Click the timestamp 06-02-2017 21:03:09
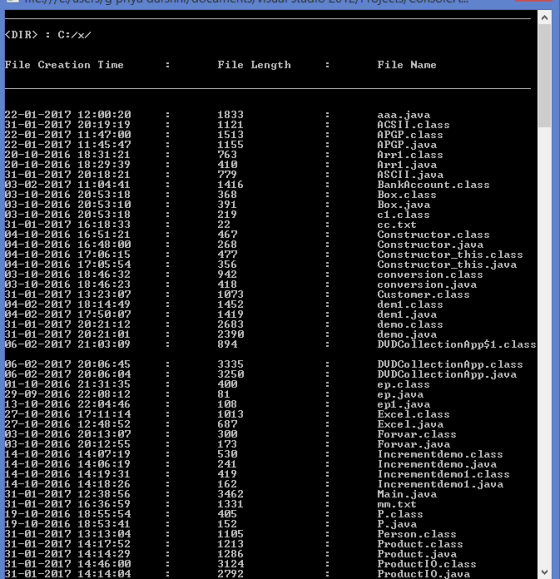This screenshot has width=560, height=579. coord(68,344)
